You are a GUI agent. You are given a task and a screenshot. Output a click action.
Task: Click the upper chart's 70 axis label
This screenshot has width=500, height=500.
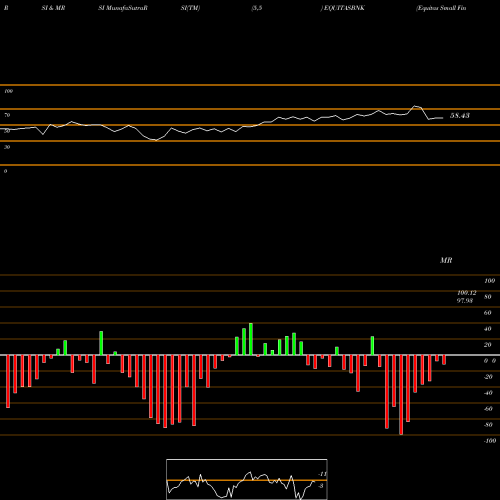point(7,115)
